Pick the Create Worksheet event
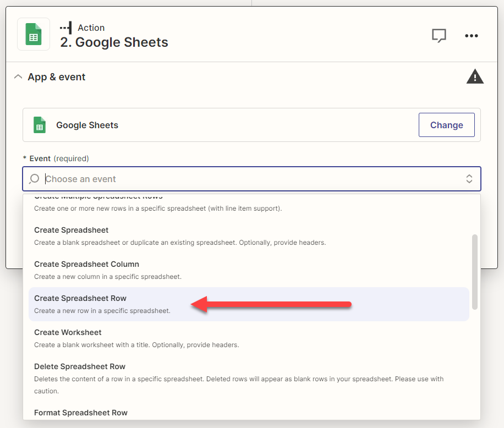The image size is (504, 428). pos(249,338)
